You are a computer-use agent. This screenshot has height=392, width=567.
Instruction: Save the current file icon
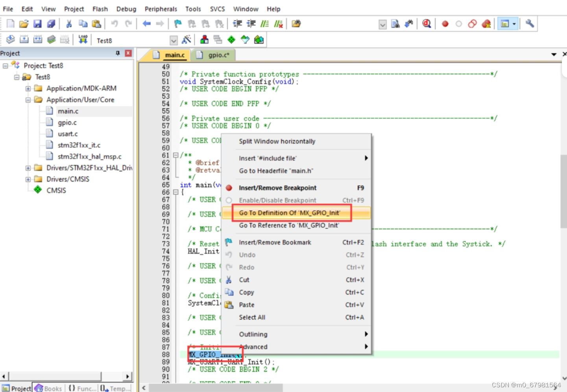tap(37, 24)
